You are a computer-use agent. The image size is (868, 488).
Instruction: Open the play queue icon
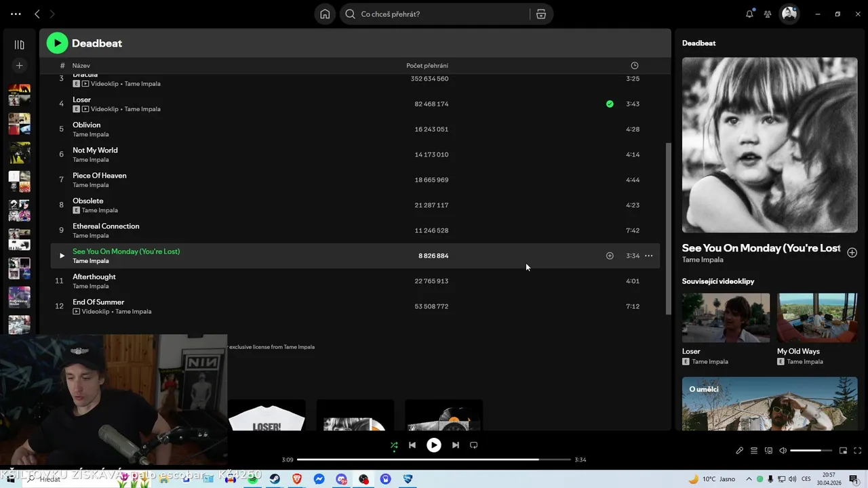(754, 451)
